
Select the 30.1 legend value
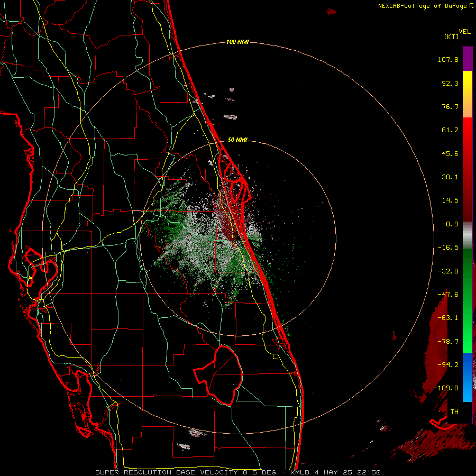(450, 177)
